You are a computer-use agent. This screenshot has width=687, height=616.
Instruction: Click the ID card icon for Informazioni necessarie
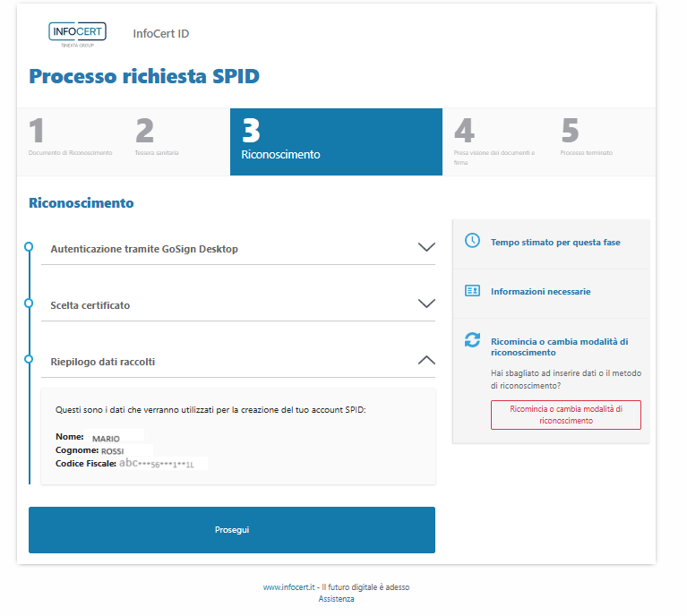click(472, 291)
